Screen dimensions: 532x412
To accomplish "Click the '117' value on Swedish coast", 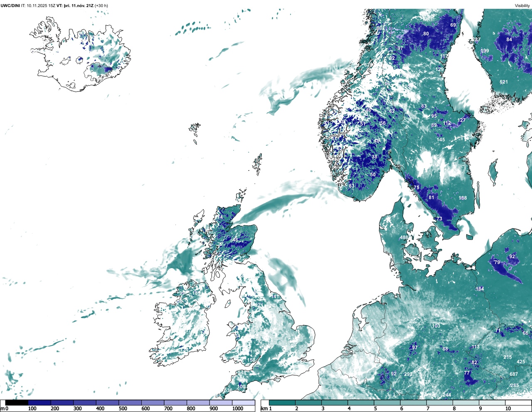I will pos(444,56).
